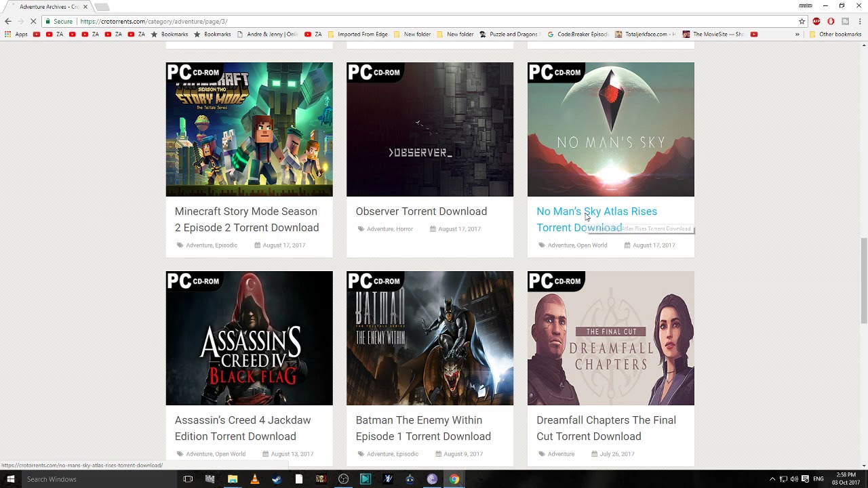Open Assassin's Creed IV Black Flag thumbnail
This screenshot has width=868, height=488.
tap(250, 338)
